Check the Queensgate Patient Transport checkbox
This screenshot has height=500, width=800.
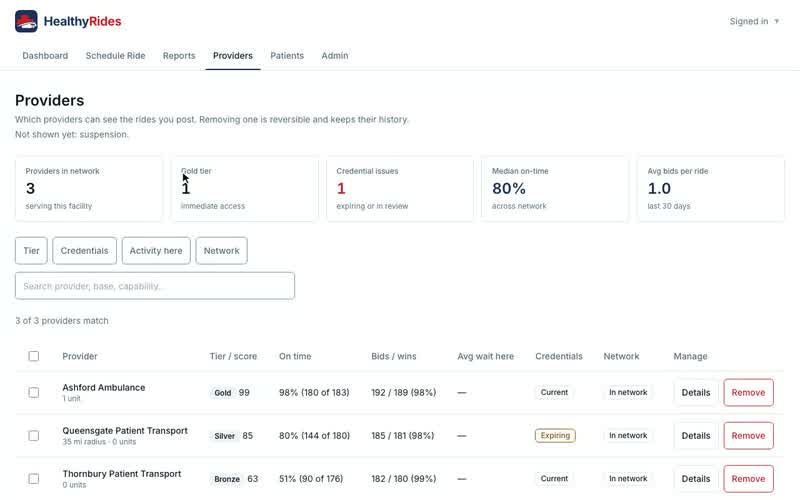tap(34, 436)
